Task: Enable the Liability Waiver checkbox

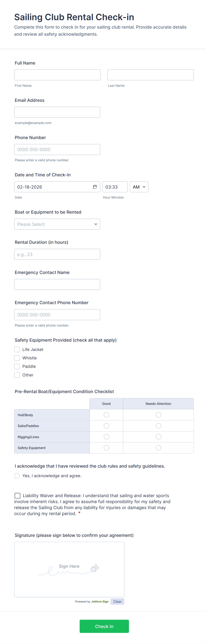Action: click(17, 496)
